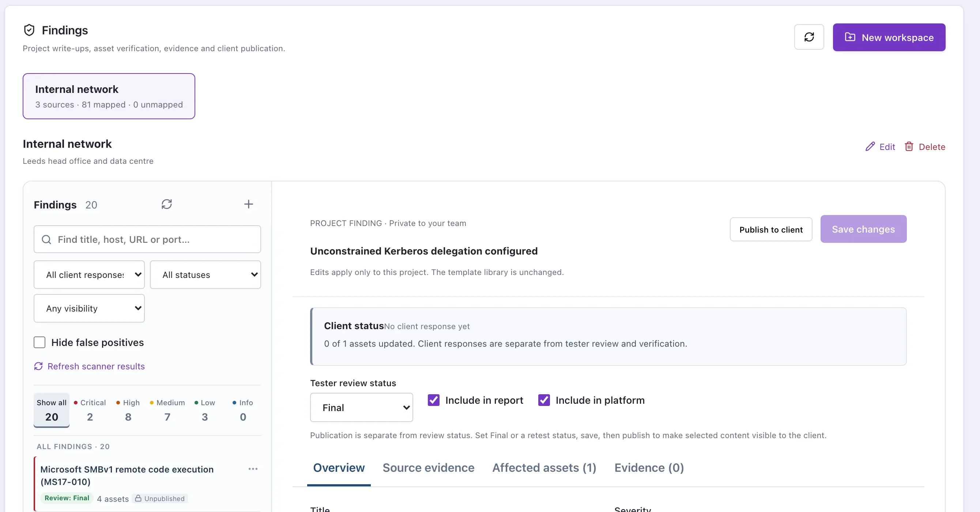Click the refresh icon in the Findings list header

[x=167, y=204]
